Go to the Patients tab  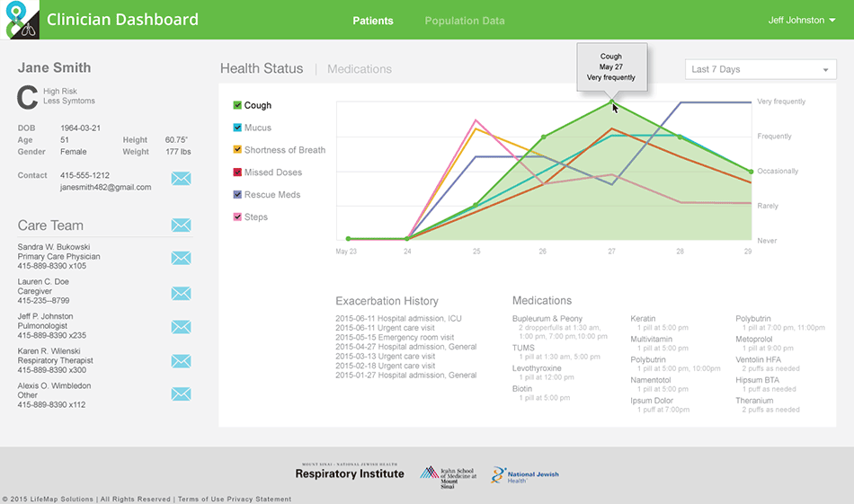coord(372,21)
